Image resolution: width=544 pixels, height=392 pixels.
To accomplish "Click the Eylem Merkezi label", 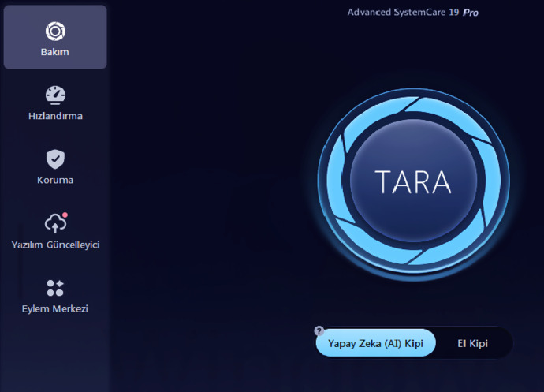I will (55, 308).
